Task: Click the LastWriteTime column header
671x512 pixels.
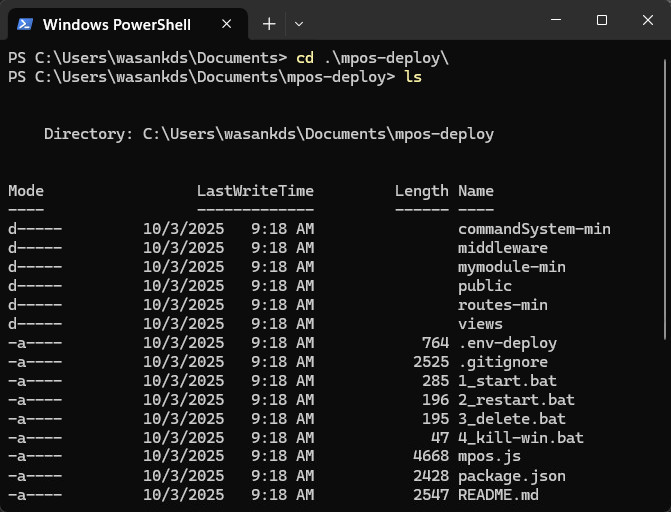Action: pyautogui.click(x=255, y=191)
